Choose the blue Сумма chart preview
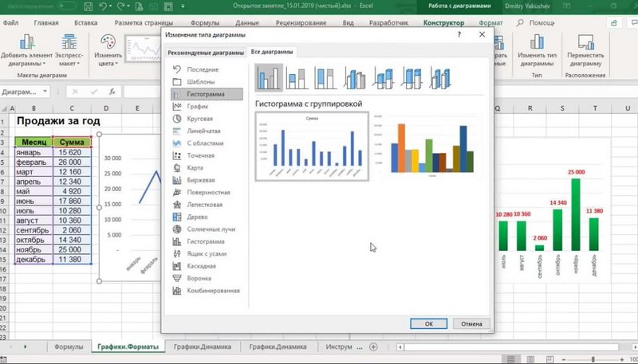Viewport: 638px width, 364px height. pos(311,147)
